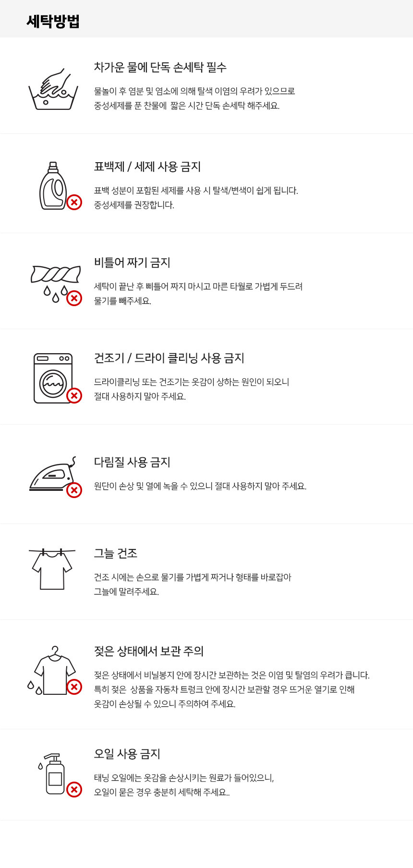Click the bleach detergent bottle icon
The height and width of the screenshot is (868, 413).
point(53,186)
